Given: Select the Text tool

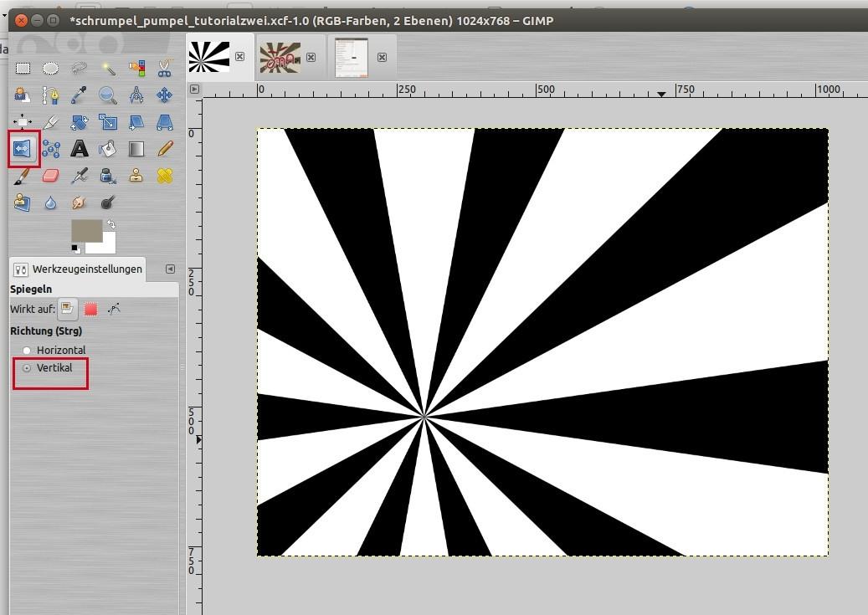Looking at the screenshot, I should 80,149.
